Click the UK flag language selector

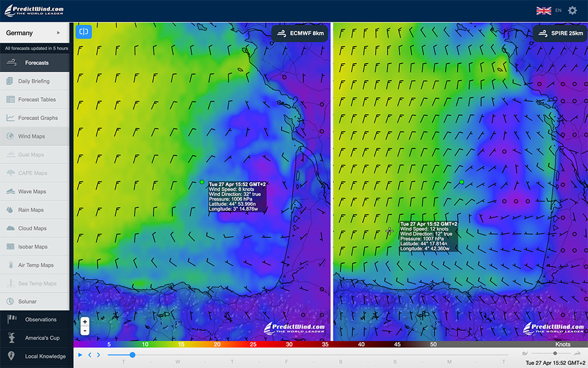tap(543, 11)
